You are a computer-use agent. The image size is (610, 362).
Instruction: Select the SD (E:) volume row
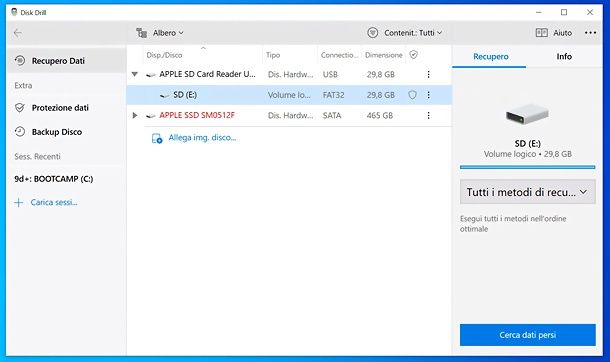pos(289,95)
